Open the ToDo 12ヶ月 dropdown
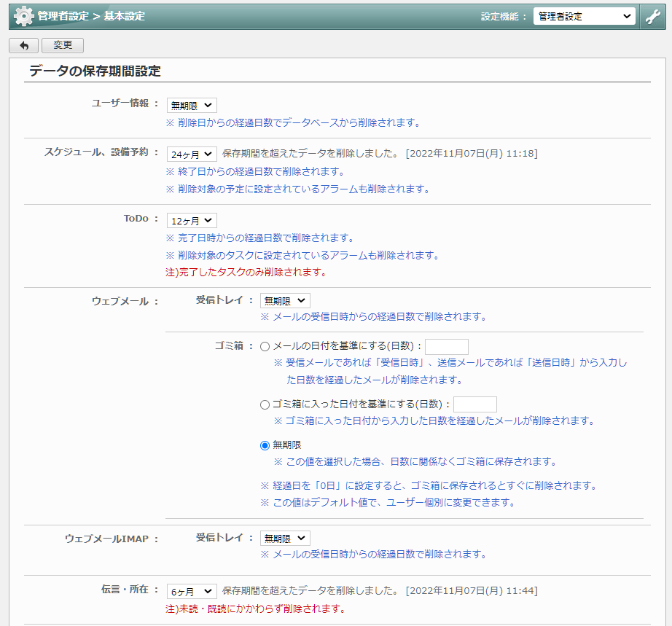Image resolution: width=672 pixels, height=626 pixels. [192, 220]
